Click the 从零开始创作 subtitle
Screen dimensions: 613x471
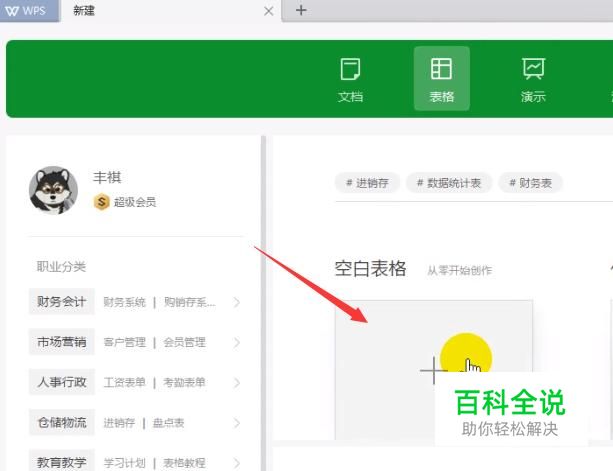[x=459, y=270]
